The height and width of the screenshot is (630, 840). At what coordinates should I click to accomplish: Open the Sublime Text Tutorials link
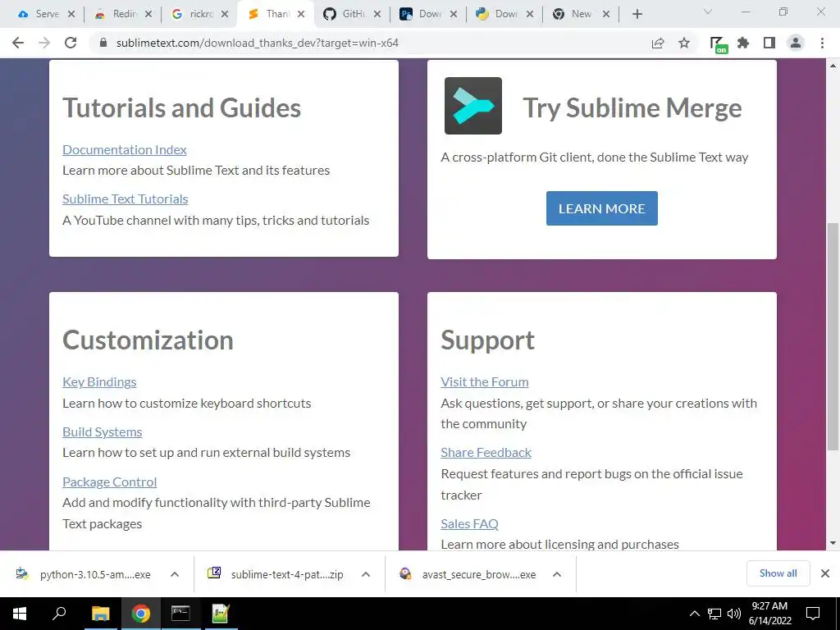coord(126,199)
